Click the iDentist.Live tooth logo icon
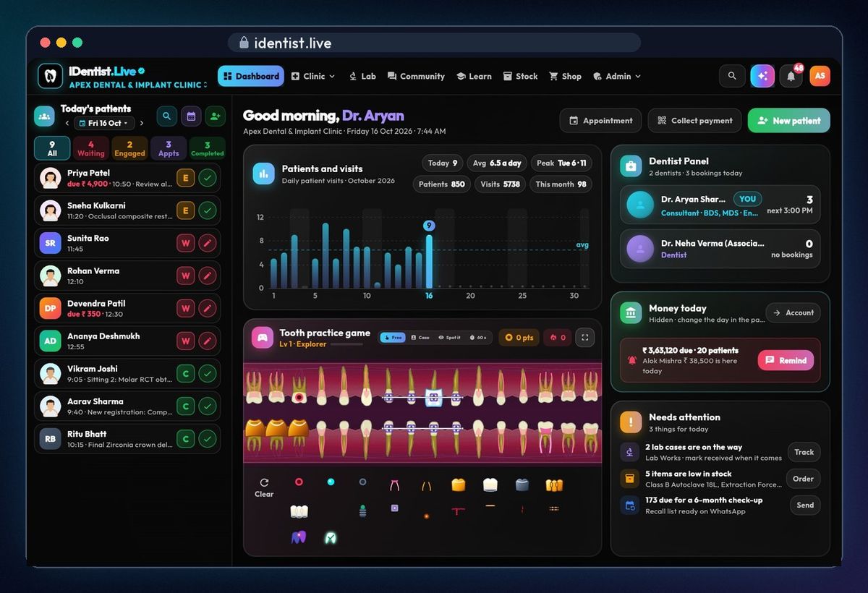This screenshot has height=593, width=868. pyautogui.click(x=50, y=76)
